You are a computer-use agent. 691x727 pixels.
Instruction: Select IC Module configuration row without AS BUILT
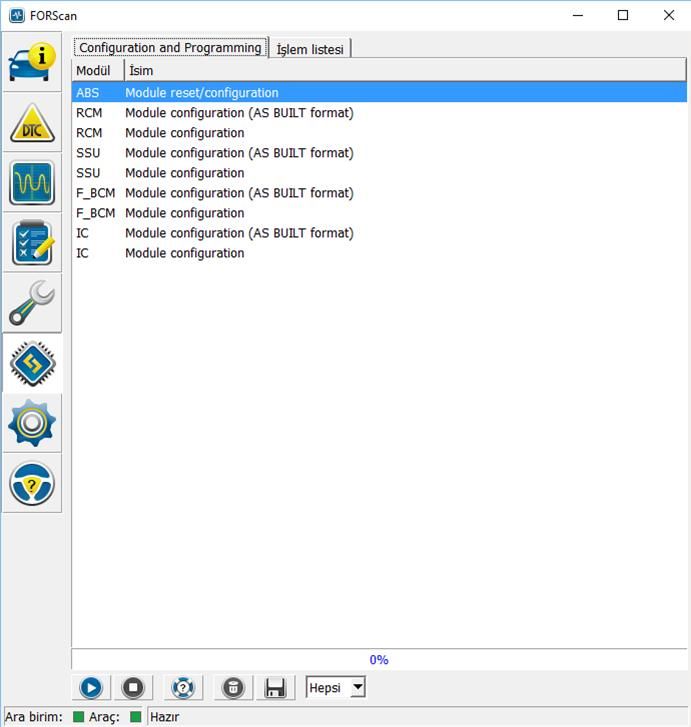[x=379, y=253]
